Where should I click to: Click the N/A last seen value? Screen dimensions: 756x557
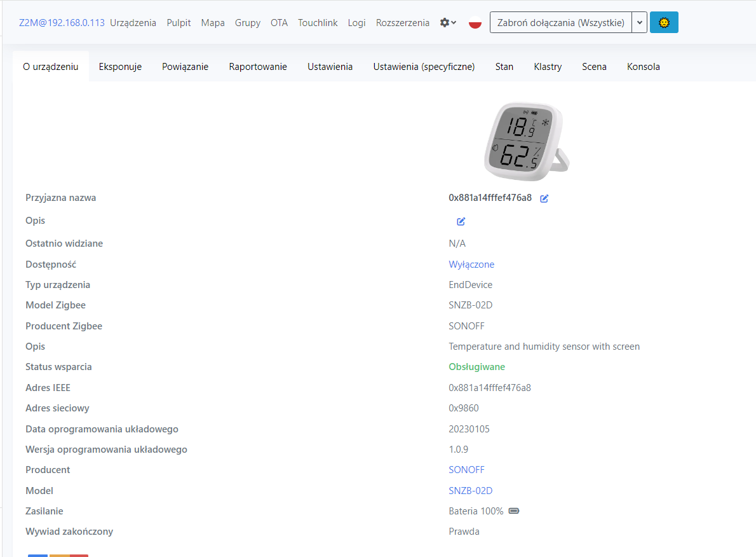pyautogui.click(x=457, y=244)
